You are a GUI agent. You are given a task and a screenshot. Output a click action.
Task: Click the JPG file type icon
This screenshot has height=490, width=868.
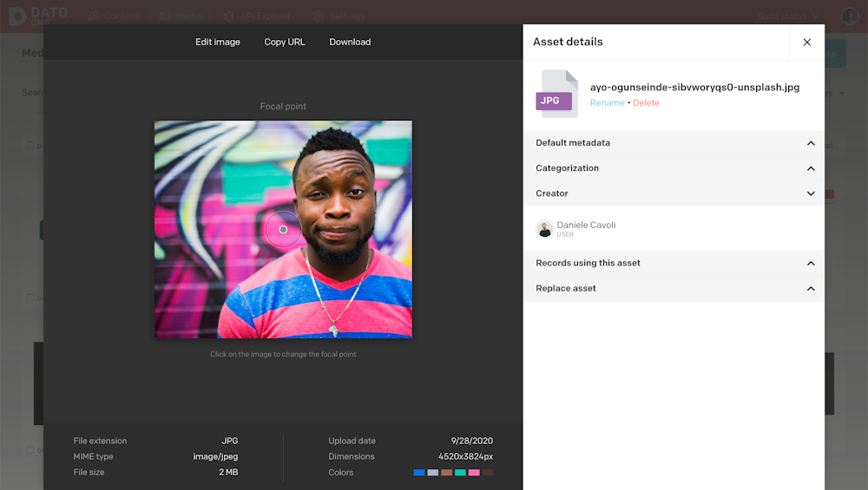point(557,94)
